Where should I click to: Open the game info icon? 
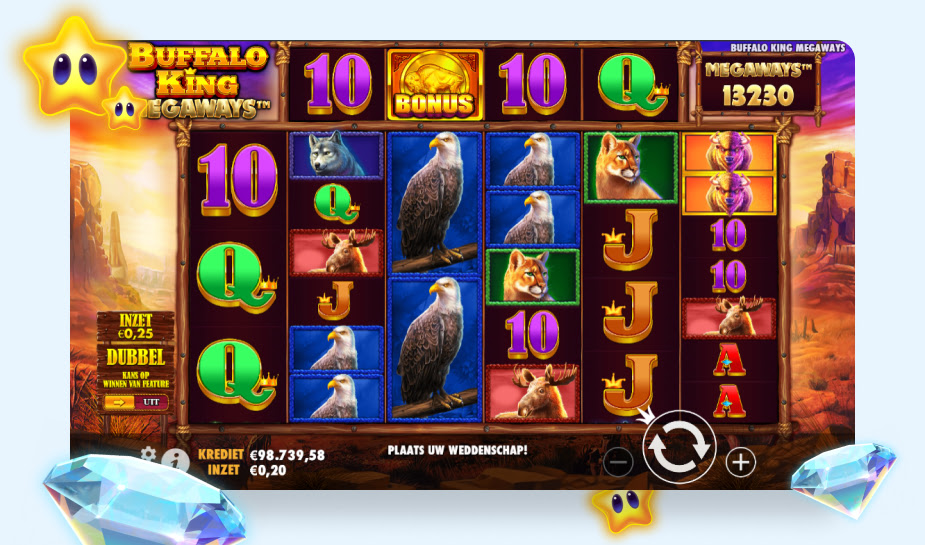pos(175,461)
